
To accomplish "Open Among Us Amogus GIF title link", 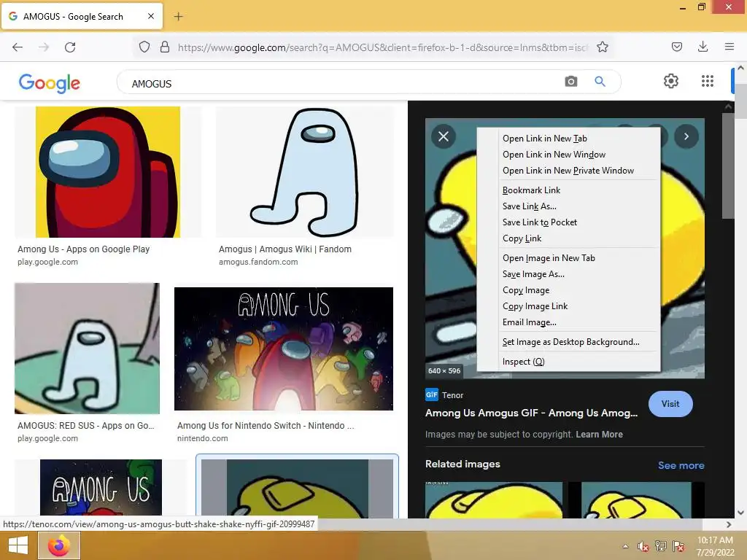I will (531, 413).
